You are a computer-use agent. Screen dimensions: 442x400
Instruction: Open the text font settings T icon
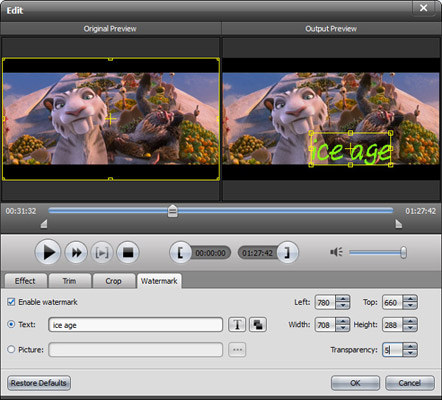[x=237, y=324]
